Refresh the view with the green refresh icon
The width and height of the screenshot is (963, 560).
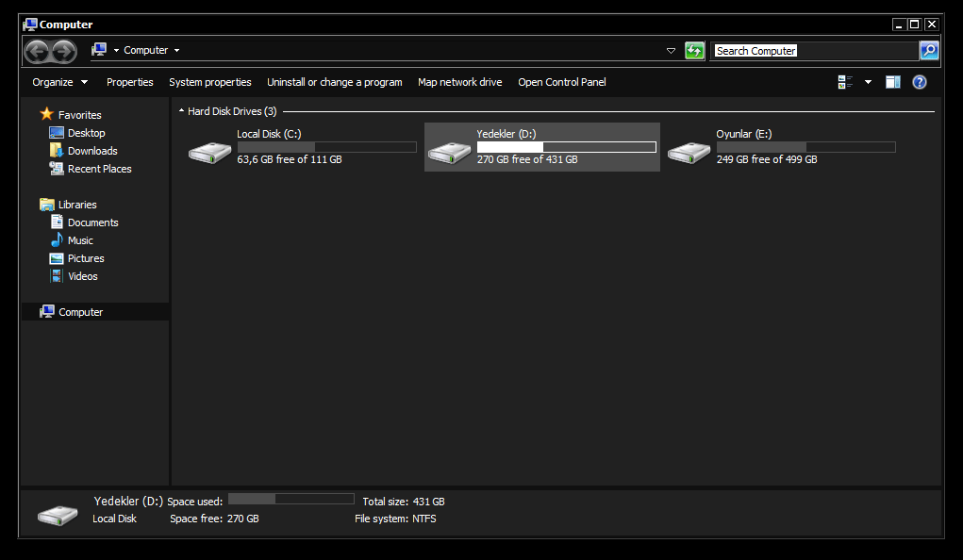coord(694,50)
